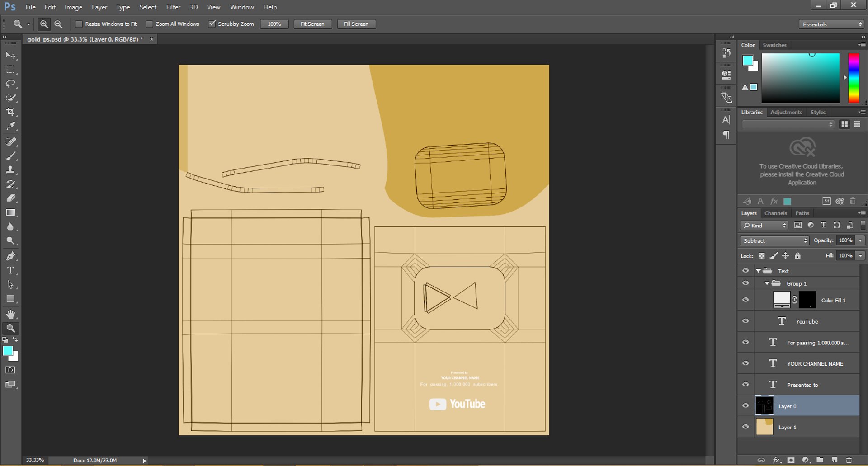Screen dimensions: 868x466
Task: Switch to the Channels tab
Action: coord(776,213)
